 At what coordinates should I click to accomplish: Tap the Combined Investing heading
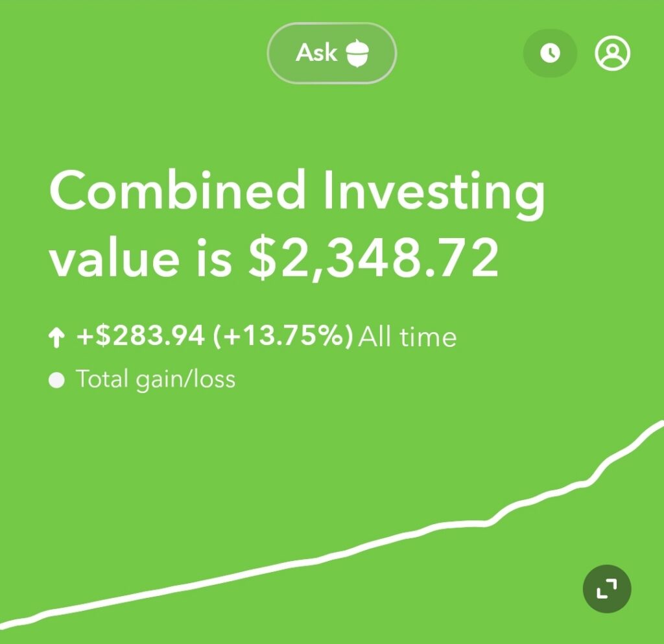[297, 192]
